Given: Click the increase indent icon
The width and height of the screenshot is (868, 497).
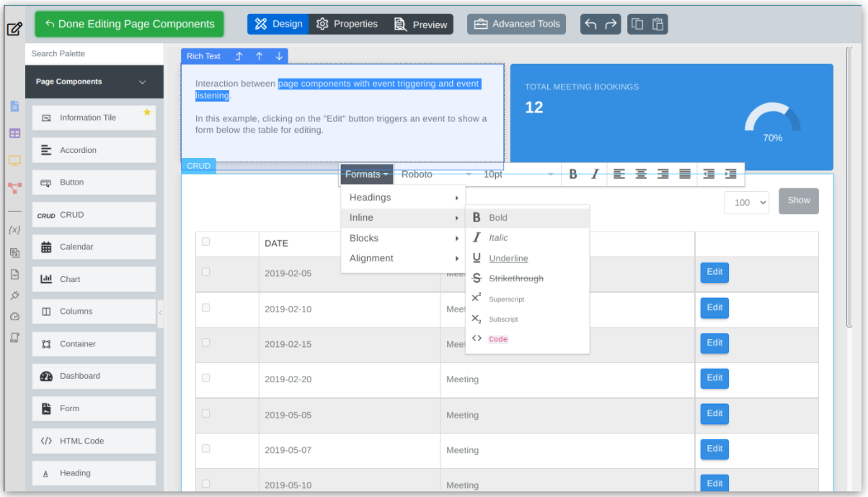Looking at the screenshot, I should pos(730,174).
